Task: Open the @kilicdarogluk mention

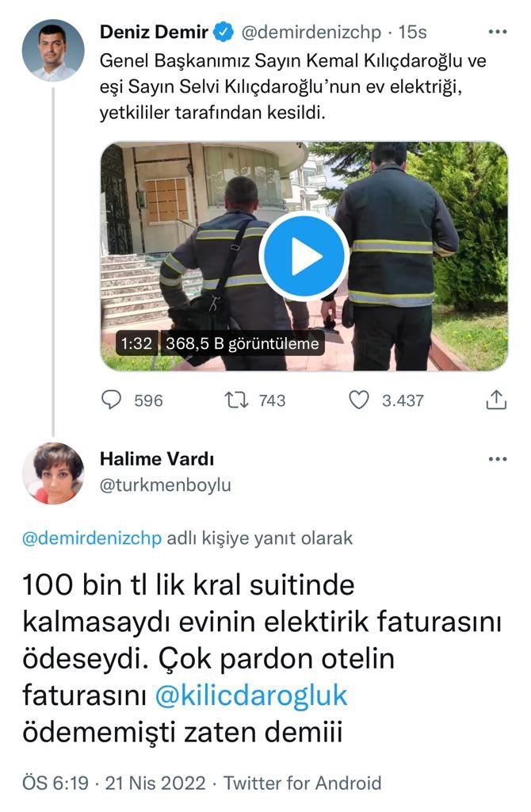Action: [x=251, y=695]
